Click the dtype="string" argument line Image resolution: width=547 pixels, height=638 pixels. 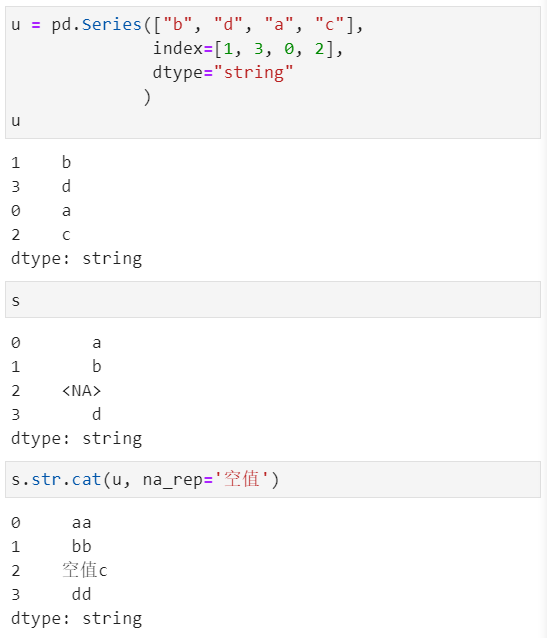tap(223, 73)
